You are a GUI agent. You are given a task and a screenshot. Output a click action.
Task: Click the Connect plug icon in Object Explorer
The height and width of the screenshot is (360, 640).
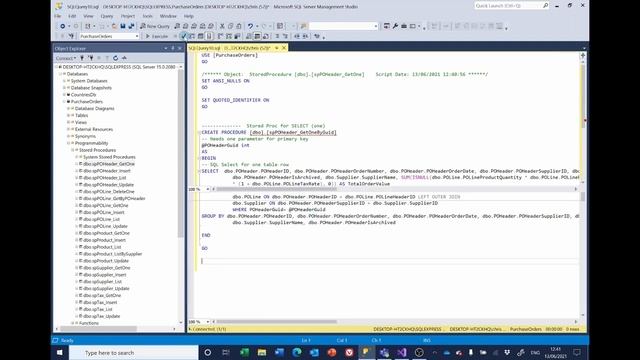tap(82, 58)
